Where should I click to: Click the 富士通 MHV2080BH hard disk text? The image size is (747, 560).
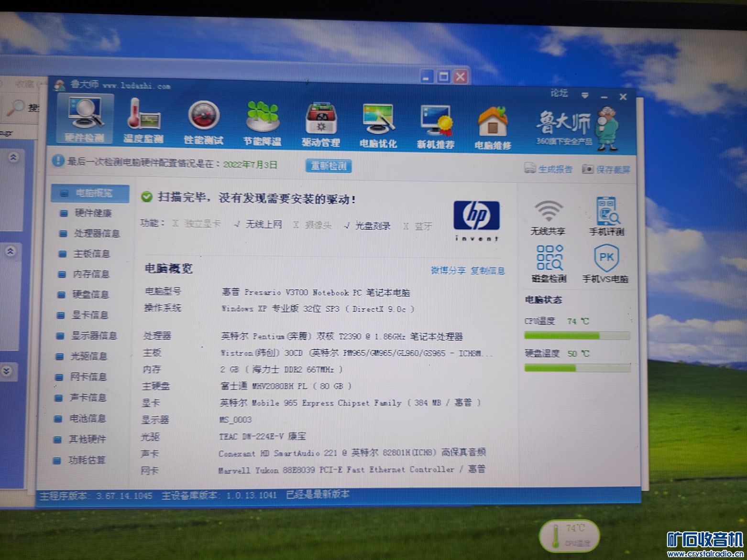pos(286,386)
